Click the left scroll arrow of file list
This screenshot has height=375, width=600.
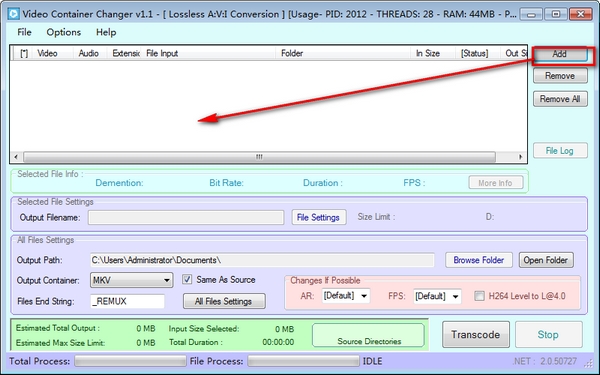16,157
